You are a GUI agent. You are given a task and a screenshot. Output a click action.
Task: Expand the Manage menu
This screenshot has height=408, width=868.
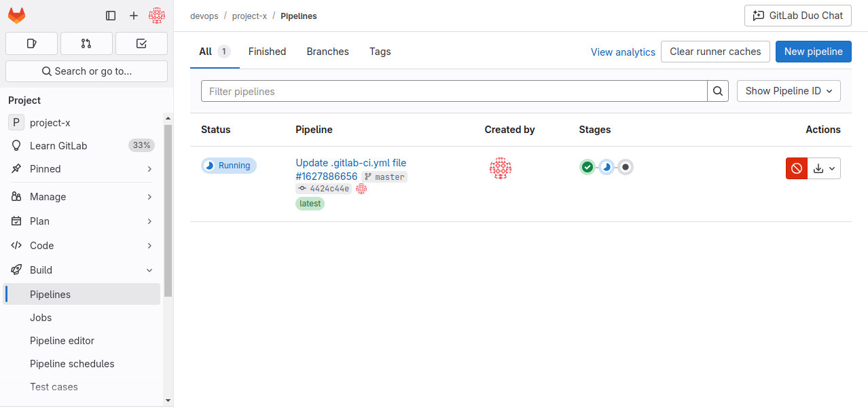(82, 197)
